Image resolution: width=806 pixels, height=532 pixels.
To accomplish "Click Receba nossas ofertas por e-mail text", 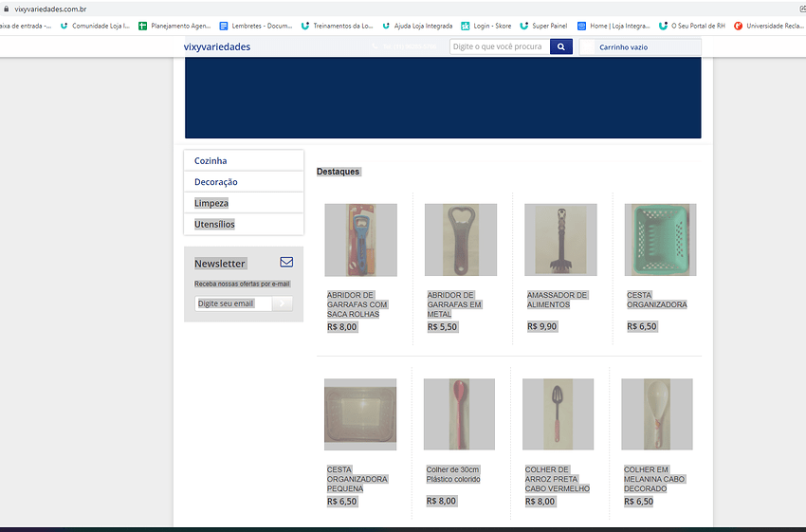I will (242, 284).
